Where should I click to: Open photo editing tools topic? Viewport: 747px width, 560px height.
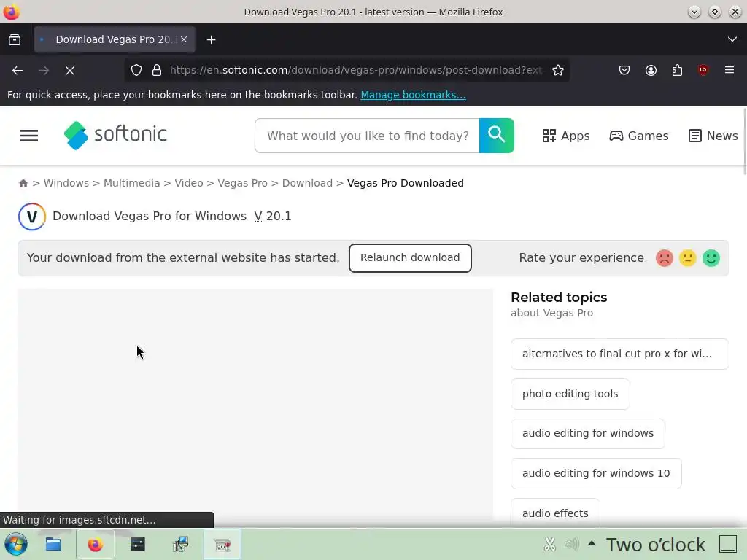click(570, 394)
